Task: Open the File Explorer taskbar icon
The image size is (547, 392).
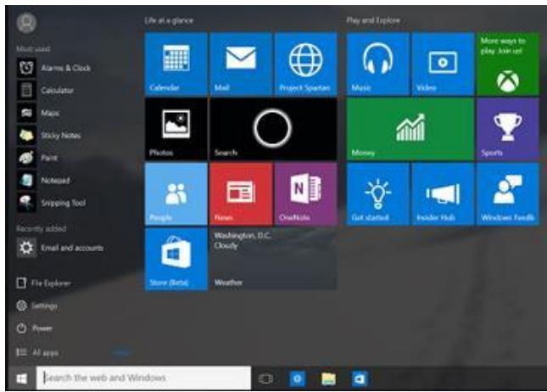Action: tap(328, 378)
